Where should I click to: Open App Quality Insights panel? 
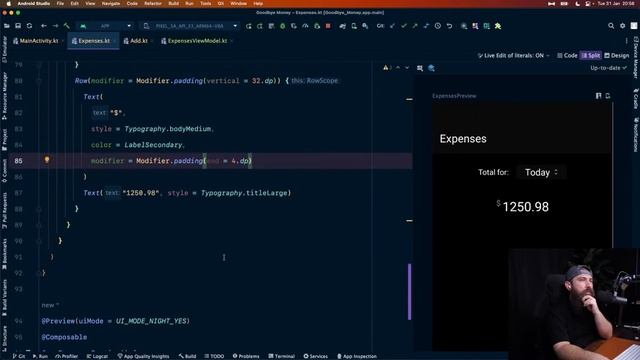143,356
